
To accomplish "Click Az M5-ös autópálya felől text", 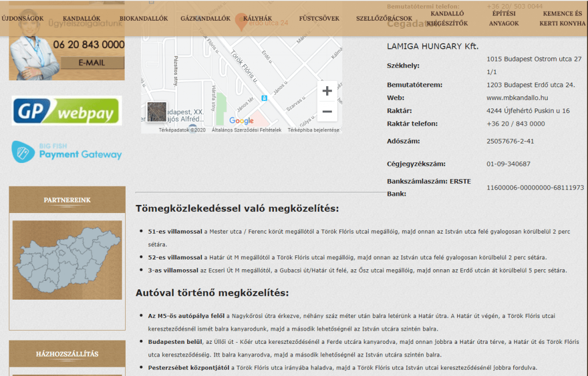I will click(187, 316).
